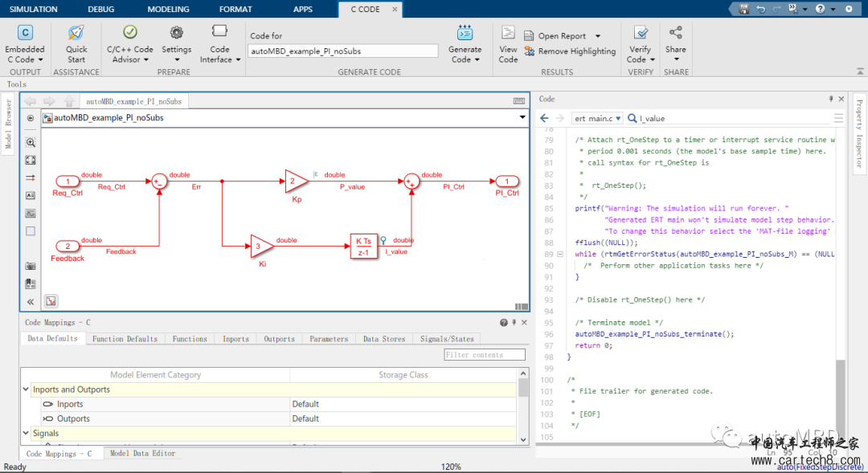Viewport: 868px width, 473px height.
Task: Open the Model Browser side panel
Action: pos(8,124)
